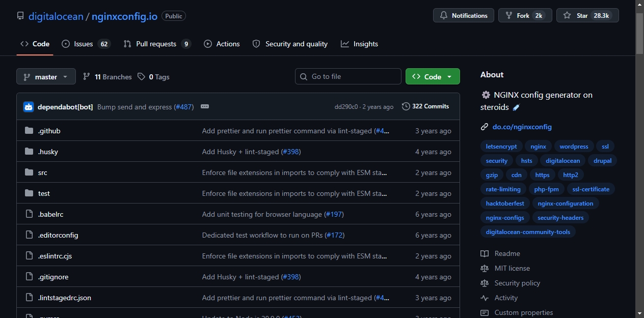644x318 pixels.
Task: Open commit link #487
Action: [x=184, y=107]
